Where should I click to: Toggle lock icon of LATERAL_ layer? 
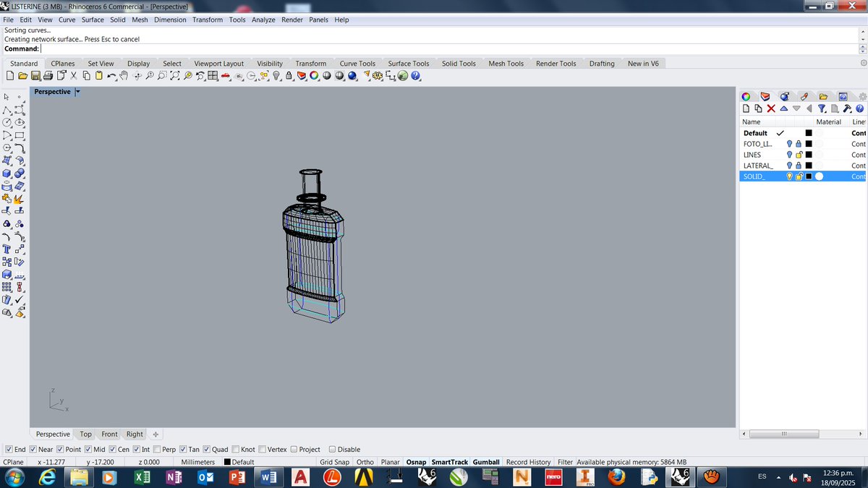[799, 166]
